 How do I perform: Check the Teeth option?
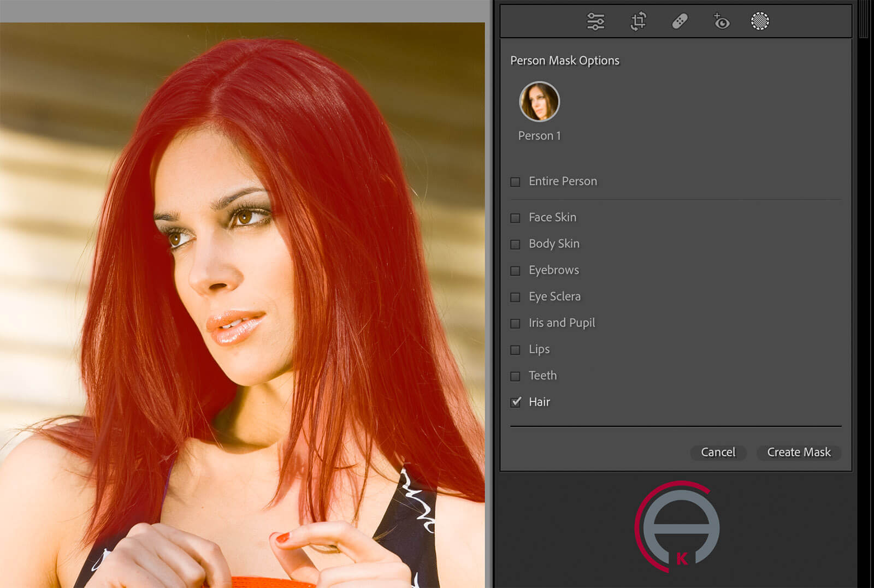(x=515, y=376)
